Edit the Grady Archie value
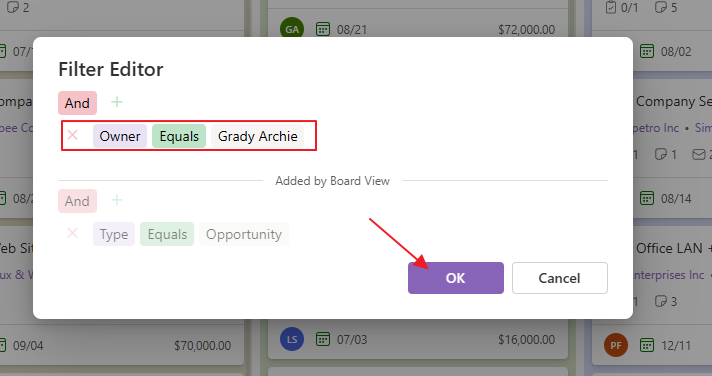Viewport: 712px width, 376px height. pos(257,136)
